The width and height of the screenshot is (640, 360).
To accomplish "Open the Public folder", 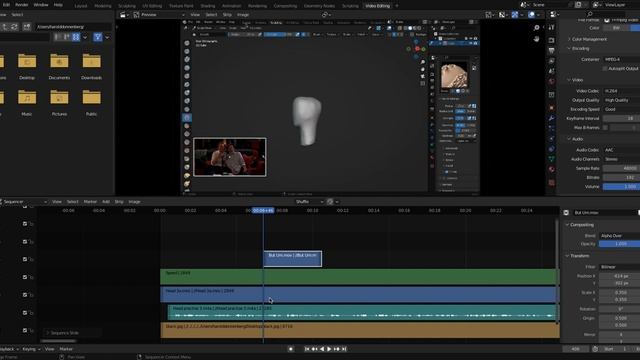I will 91,103.
